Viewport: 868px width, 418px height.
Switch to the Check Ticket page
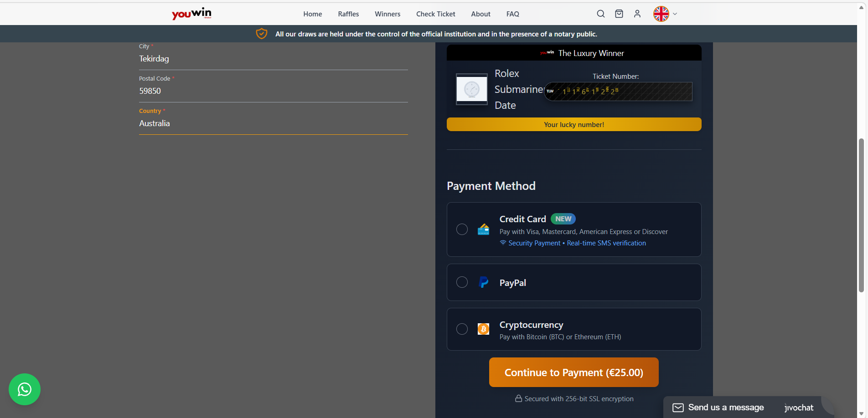point(435,14)
